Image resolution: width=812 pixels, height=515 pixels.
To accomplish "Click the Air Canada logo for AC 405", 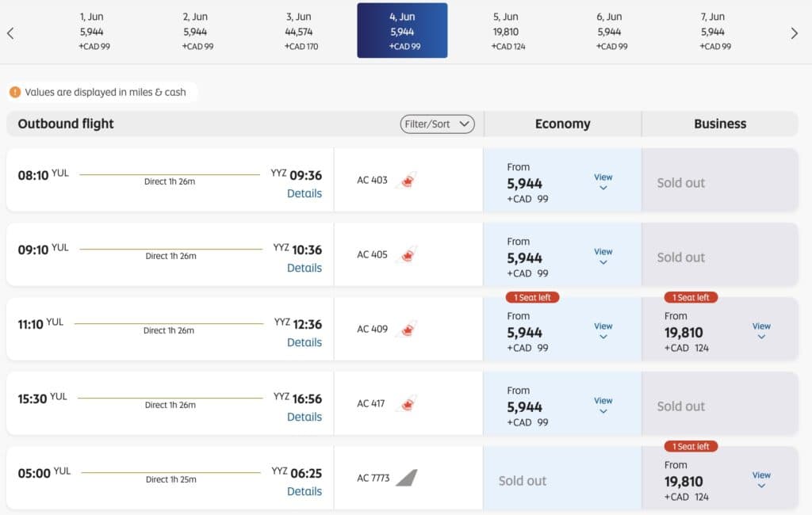I will (406, 255).
